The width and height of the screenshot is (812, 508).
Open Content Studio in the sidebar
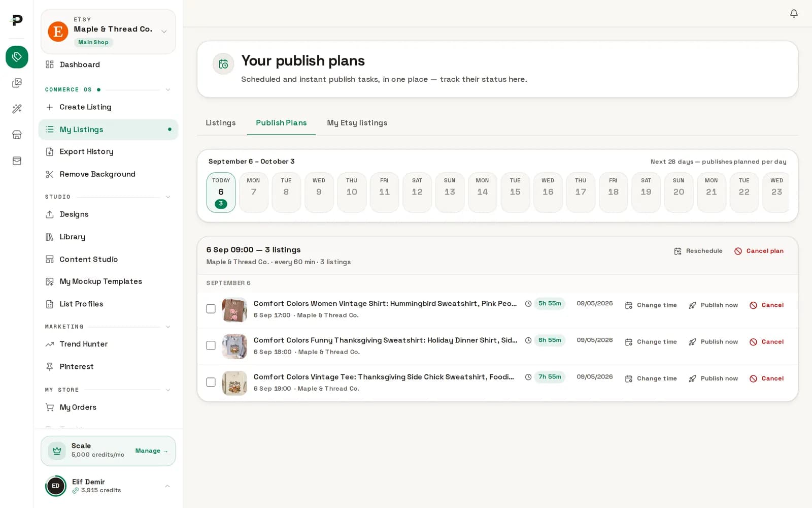click(108, 259)
